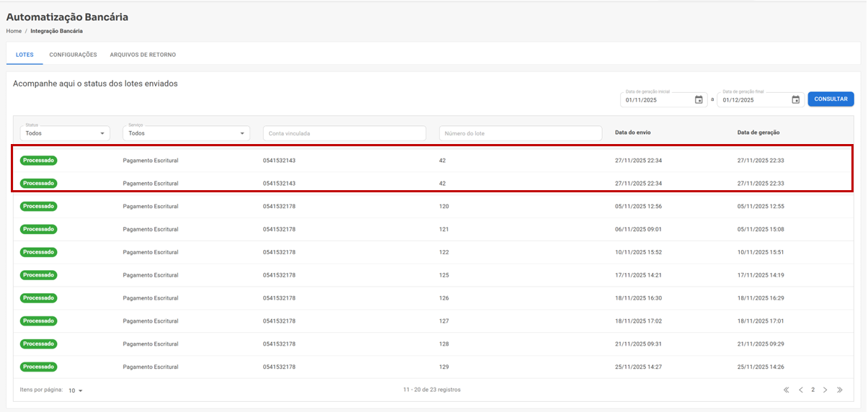Click generation date 21/11/2025 09:29
The height and width of the screenshot is (412, 868).
761,344
